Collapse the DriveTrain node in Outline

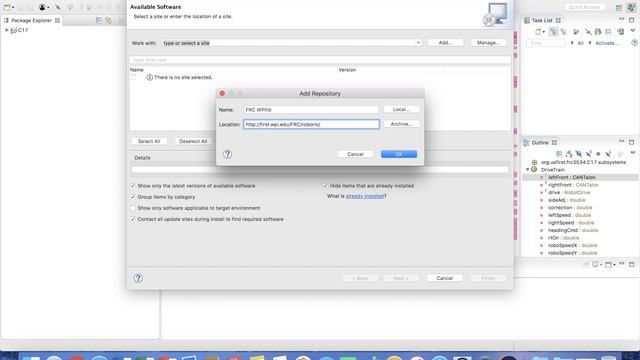tap(527, 169)
